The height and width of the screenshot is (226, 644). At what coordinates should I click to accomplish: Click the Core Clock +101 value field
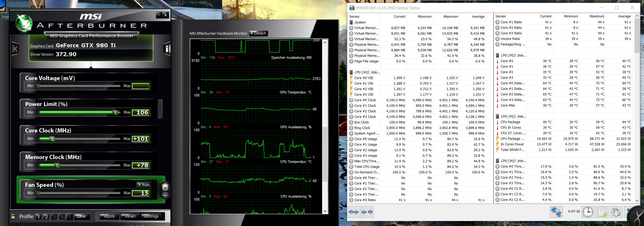point(141,139)
